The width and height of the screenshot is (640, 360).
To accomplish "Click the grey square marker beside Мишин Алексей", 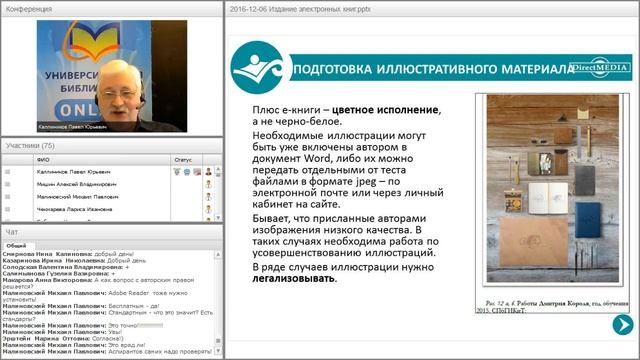I will pyautogui.click(x=7, y=184).
